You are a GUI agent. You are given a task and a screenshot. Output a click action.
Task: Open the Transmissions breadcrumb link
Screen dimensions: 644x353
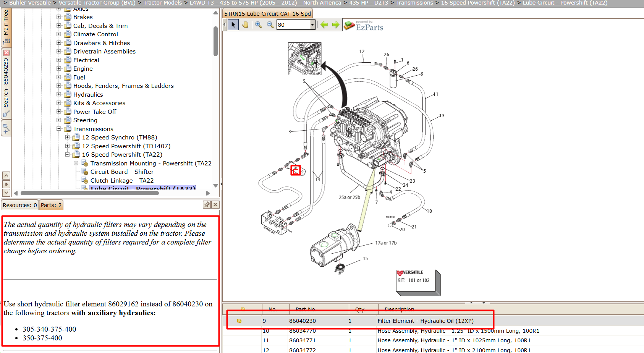click(414, 3)
